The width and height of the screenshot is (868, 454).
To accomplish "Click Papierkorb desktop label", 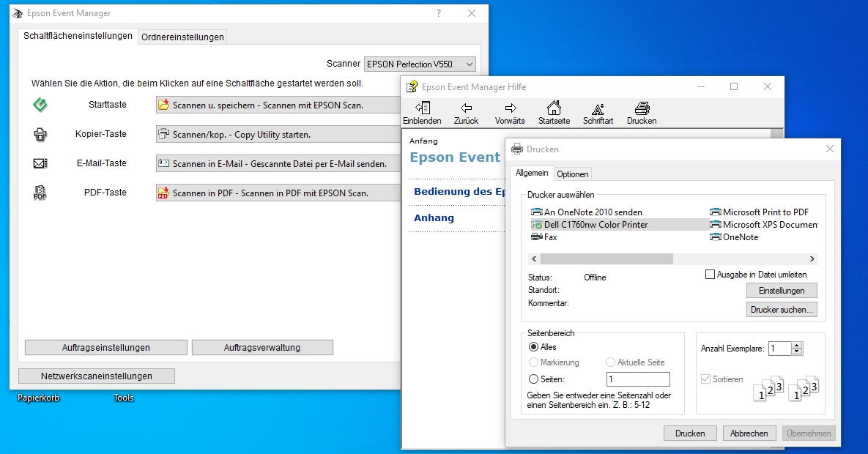I will click(38, 398).
